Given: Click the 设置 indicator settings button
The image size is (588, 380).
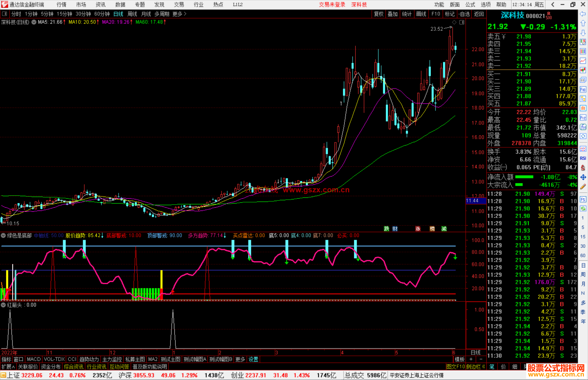Looking at the screenshot, I should (253, 359).
